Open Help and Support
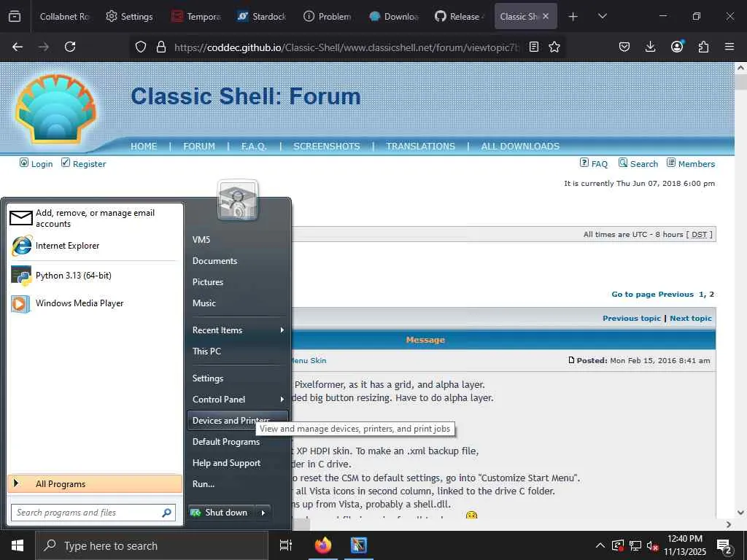 click(x=238, y=463)
